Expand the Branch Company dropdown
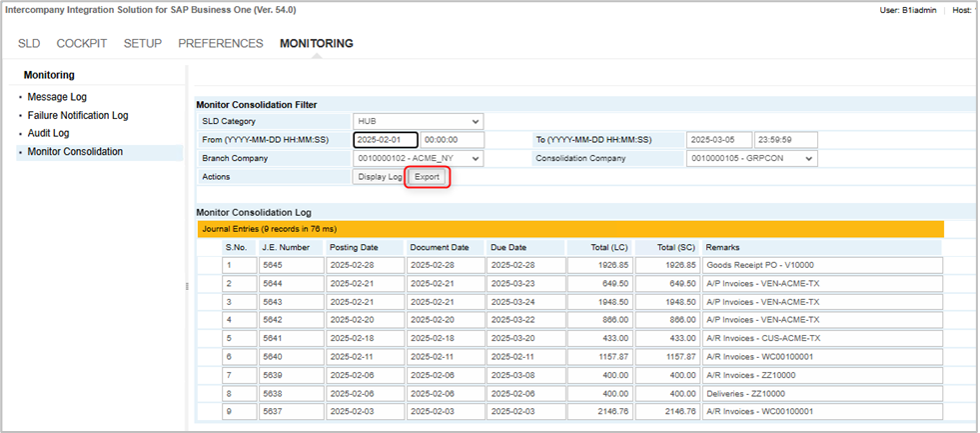Image resolution: width=980 pixels, height=433 pixels. 418,158
